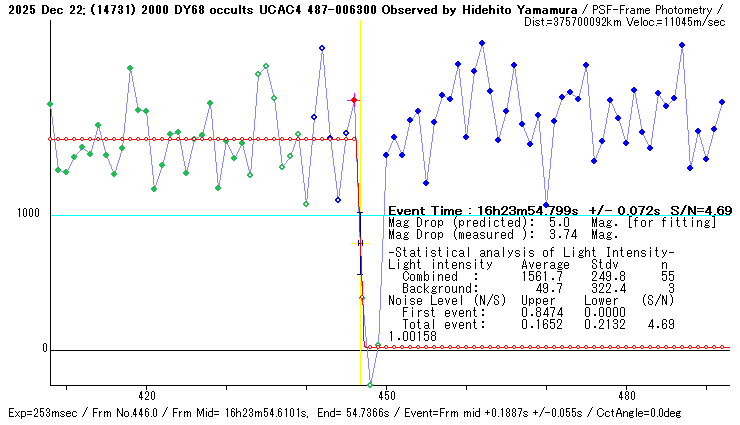Click the Statistical analysis of Light Intensity heading
This screenshot has height=425, width=740.
pos(530,252)
